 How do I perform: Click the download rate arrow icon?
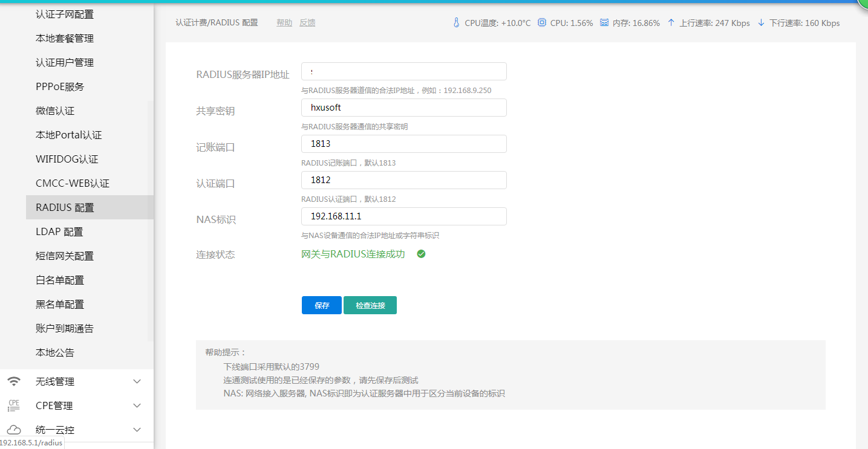(x=761, y=23)
